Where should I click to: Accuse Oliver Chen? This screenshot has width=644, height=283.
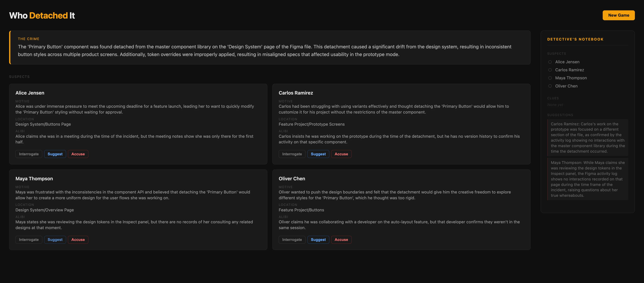pos(341,239)
